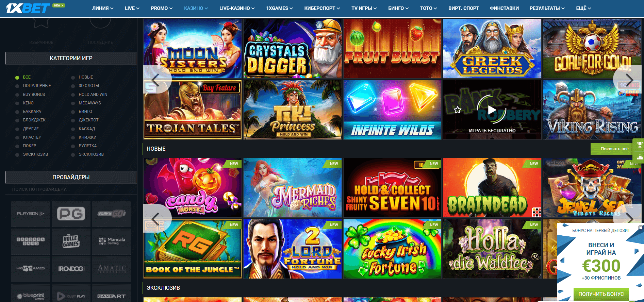This screenshot has width=644, height=302.
Task: Open the ЕЩЁ dropdown menu
Action: 583,8
